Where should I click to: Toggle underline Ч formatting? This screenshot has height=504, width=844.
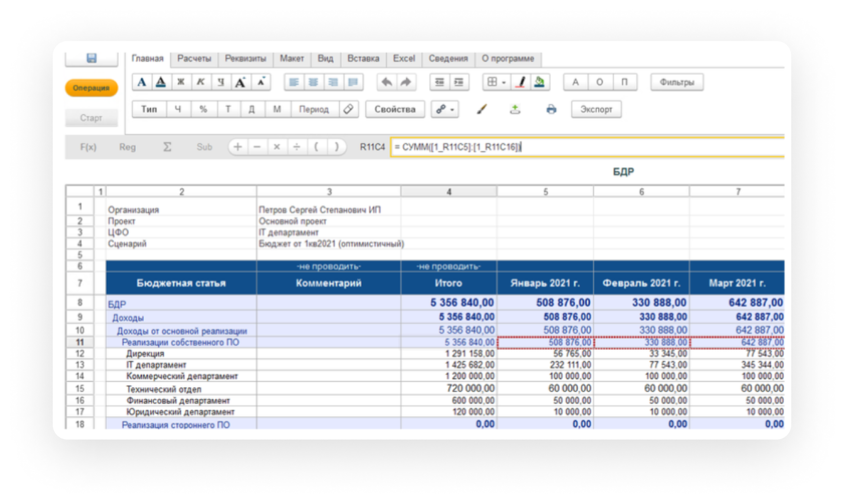tap(221, 82)
